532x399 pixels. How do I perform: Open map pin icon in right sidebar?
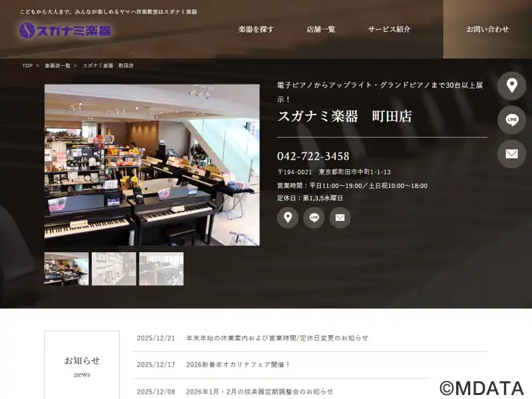coord(511,86)
